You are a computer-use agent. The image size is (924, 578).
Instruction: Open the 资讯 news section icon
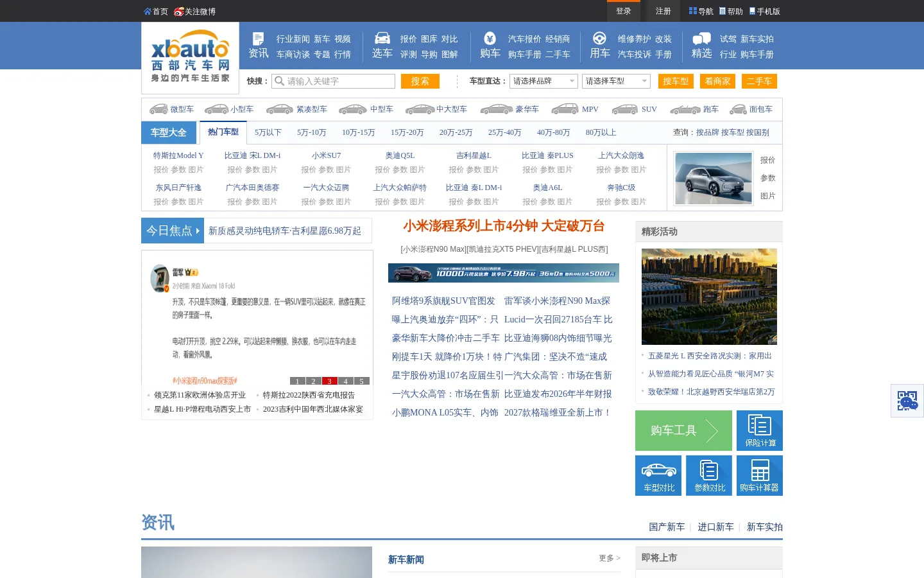(259, 39)
